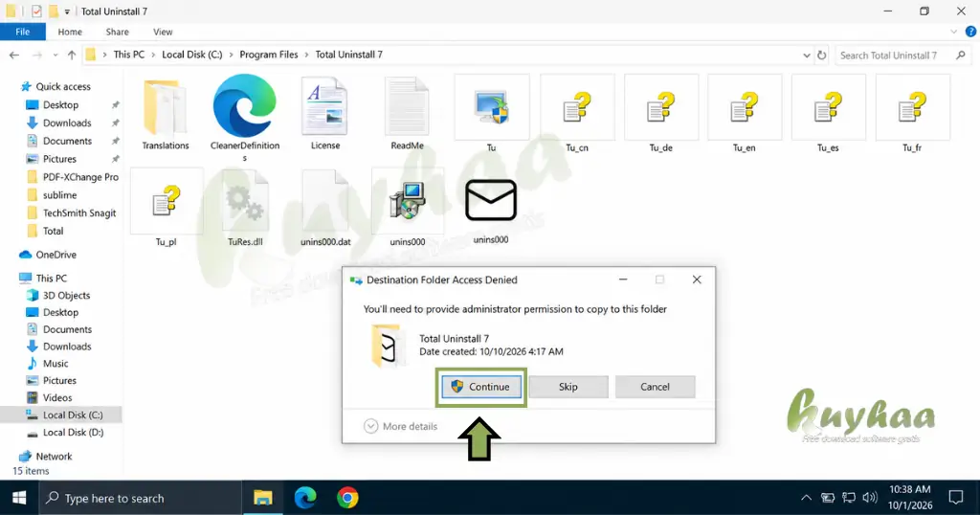Select the unins000.dat file icon
The width and height of the screenshot is (980, 515).
tap(325, 201)
